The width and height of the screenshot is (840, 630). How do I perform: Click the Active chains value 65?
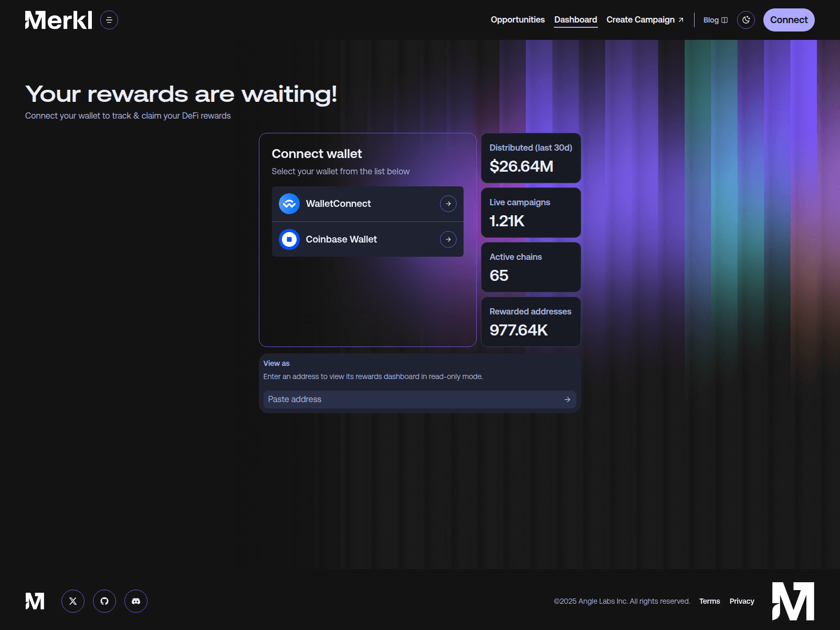[499, 276]
